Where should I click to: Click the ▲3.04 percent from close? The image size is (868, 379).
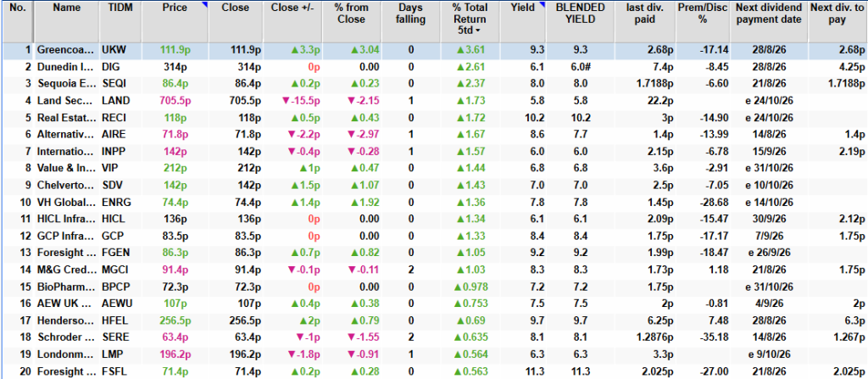coord(364,50)
